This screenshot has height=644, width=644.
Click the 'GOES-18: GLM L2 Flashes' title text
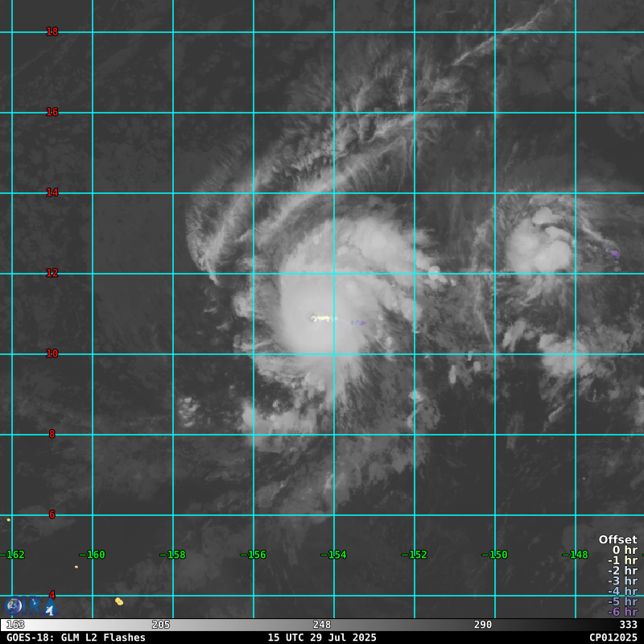click(x=76, y=638)
